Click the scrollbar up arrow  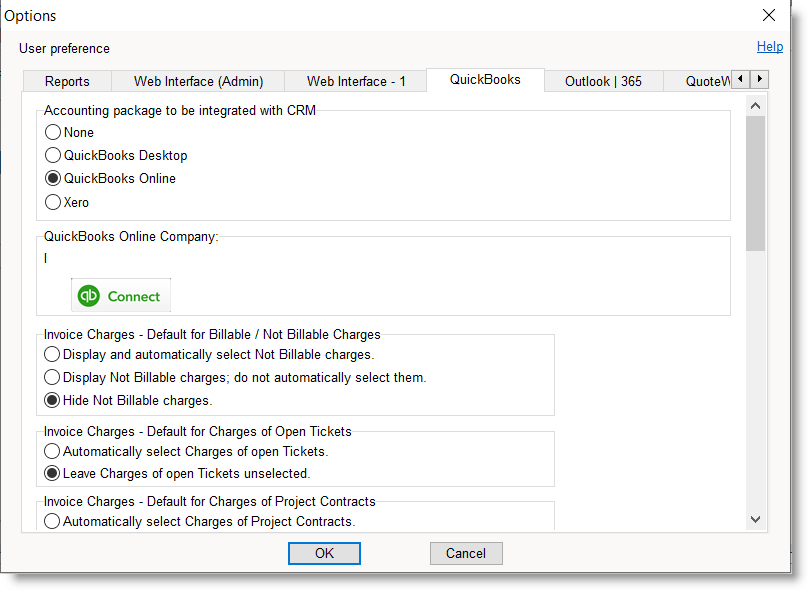755,106
